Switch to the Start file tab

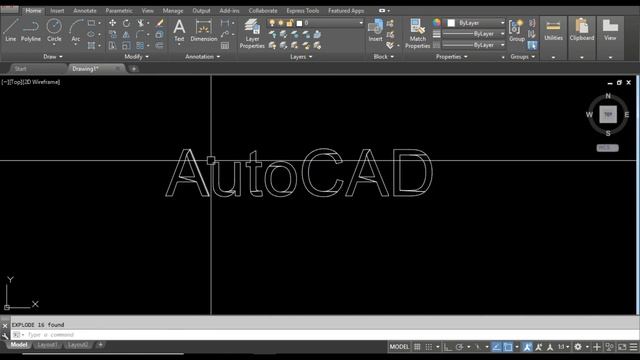[x=20, y=69]
